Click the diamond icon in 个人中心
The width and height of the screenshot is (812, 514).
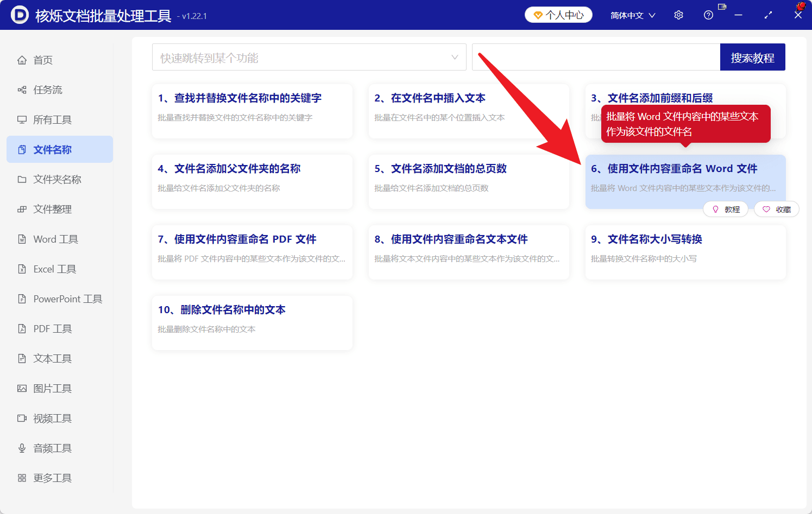click(538, 15)
